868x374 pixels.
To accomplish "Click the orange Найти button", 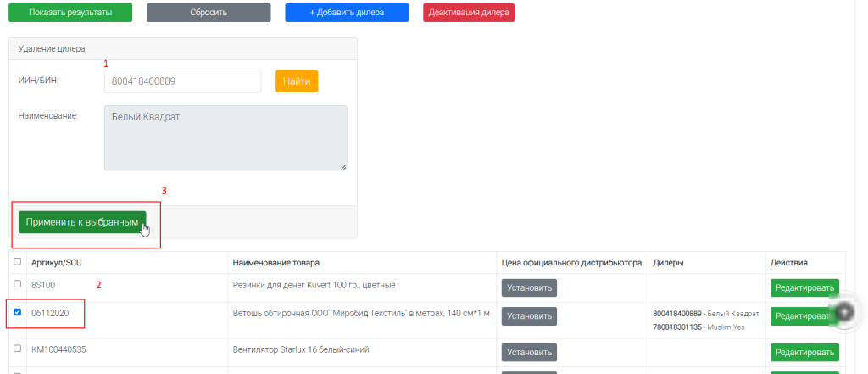I will coord(297,81).
